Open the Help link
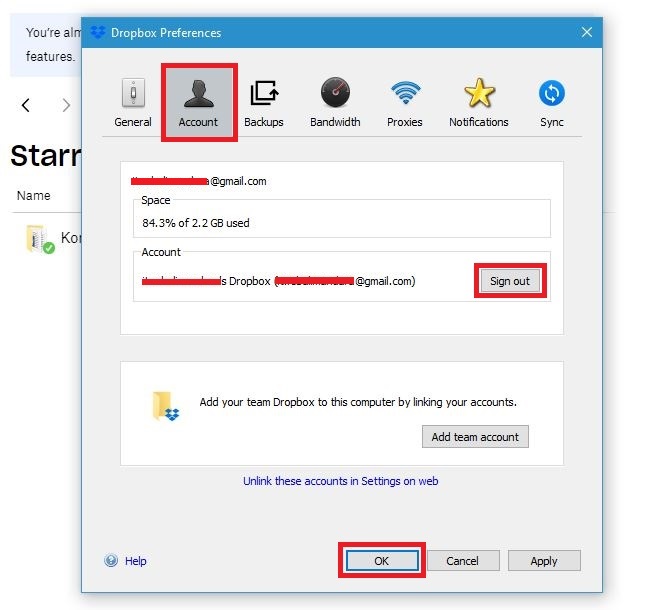Image resolution: width=658 pixels, height=610 pixels. tap(136, 560)
